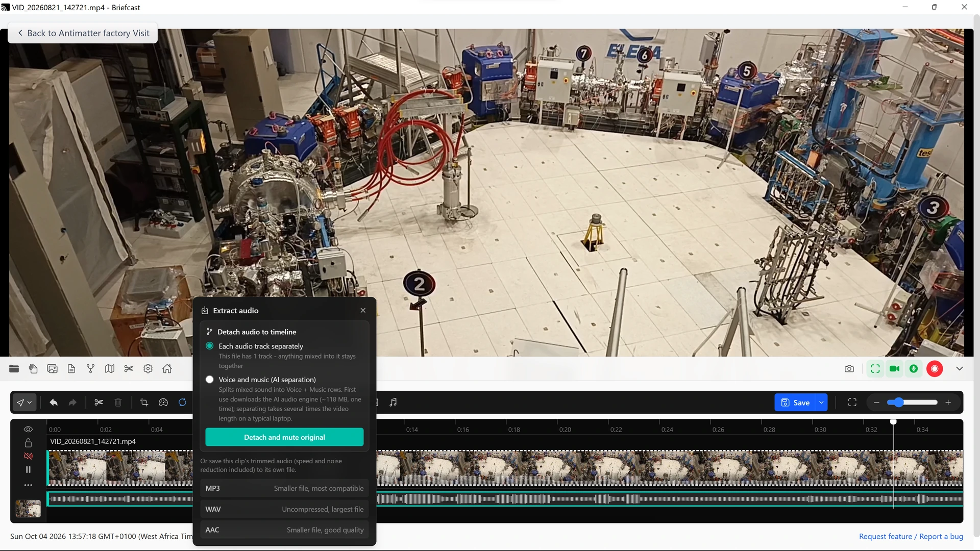Click the document page icon
980x551 pixels.
click(71, 368)
